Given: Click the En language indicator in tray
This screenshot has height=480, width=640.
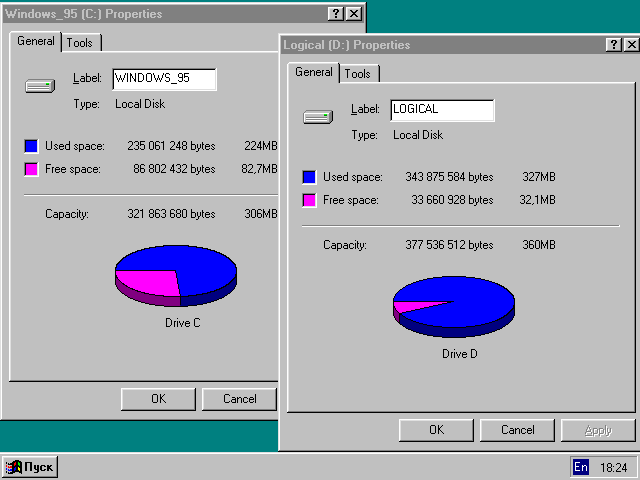Looking at the screenshot, I should point(581,467).
